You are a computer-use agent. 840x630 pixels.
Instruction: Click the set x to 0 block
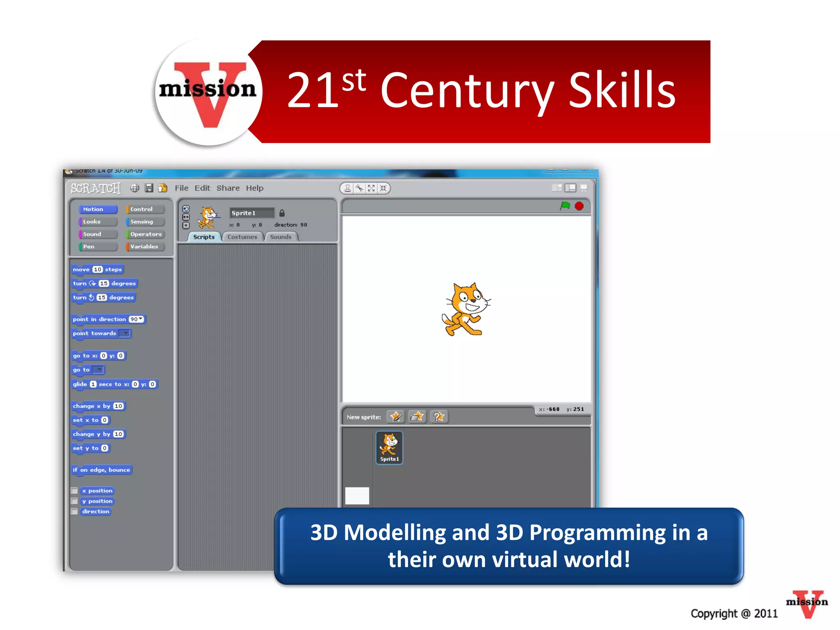91,420
